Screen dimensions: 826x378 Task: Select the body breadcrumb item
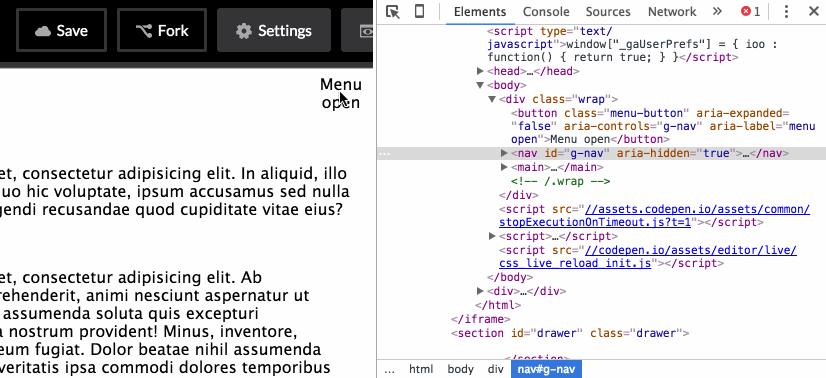tap(460, 369)
